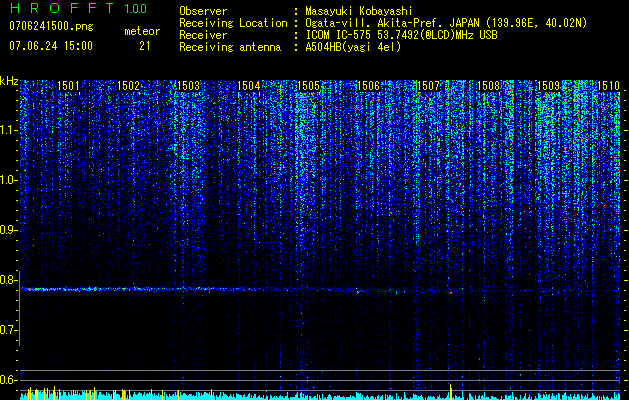Click the 1504 time marker

[249, 85]
